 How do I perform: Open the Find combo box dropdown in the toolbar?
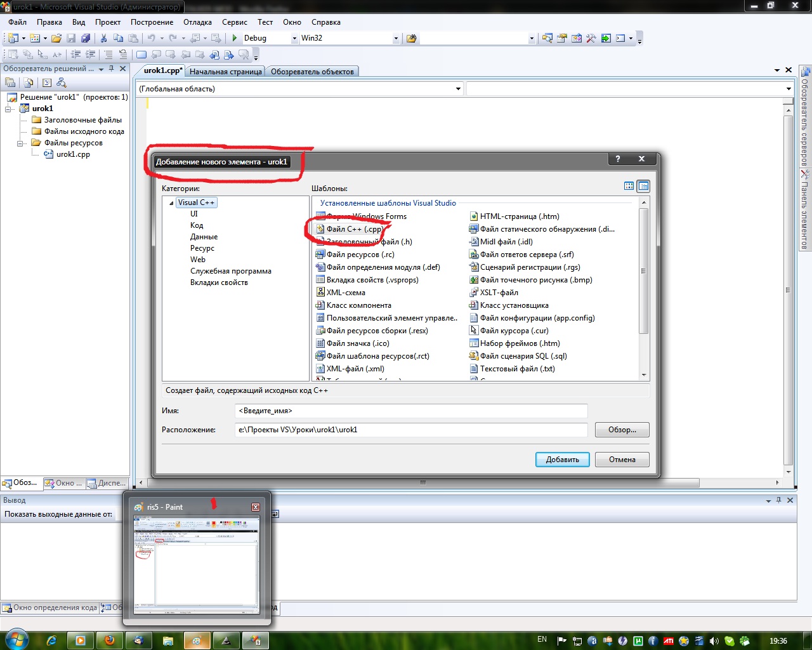point(532,38)
